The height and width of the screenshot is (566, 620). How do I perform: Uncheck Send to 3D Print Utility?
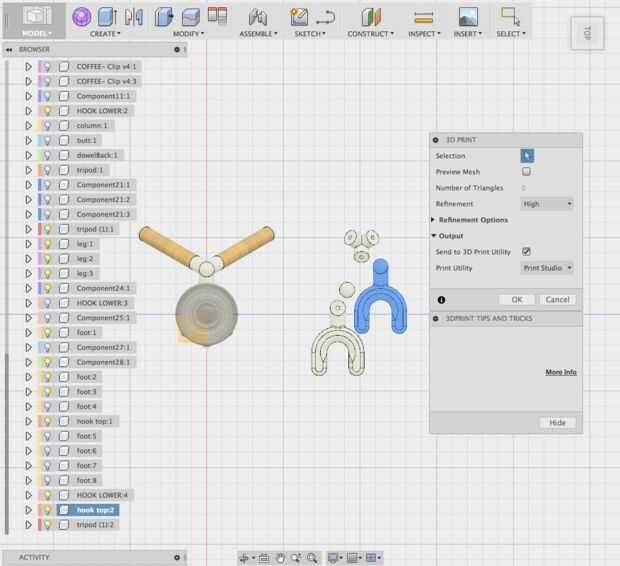click(x=526, y=252)
